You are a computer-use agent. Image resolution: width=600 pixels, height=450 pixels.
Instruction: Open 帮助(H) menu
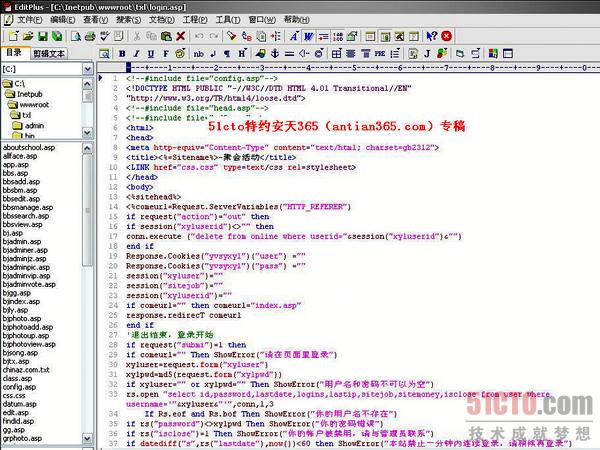tap(296, 19)
